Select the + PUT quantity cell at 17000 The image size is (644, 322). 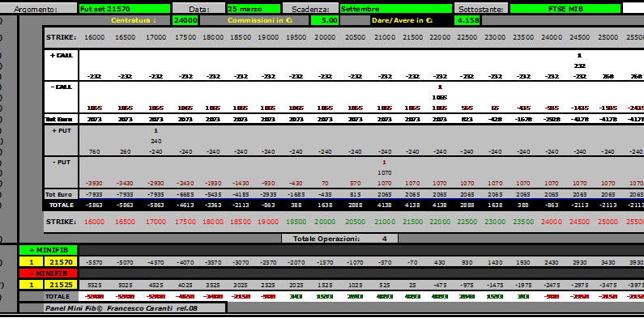[x=156, y=131]
